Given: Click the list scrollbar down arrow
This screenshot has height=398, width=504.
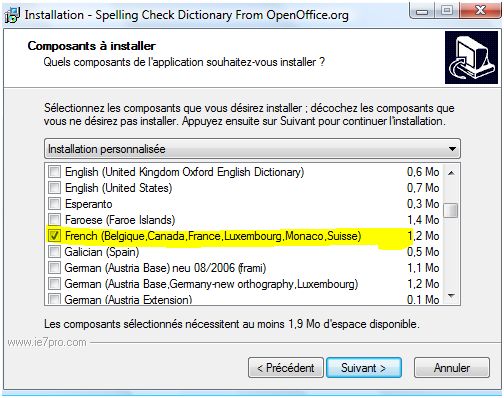Looking at the screenshot, I should click(x=451, y=296).
